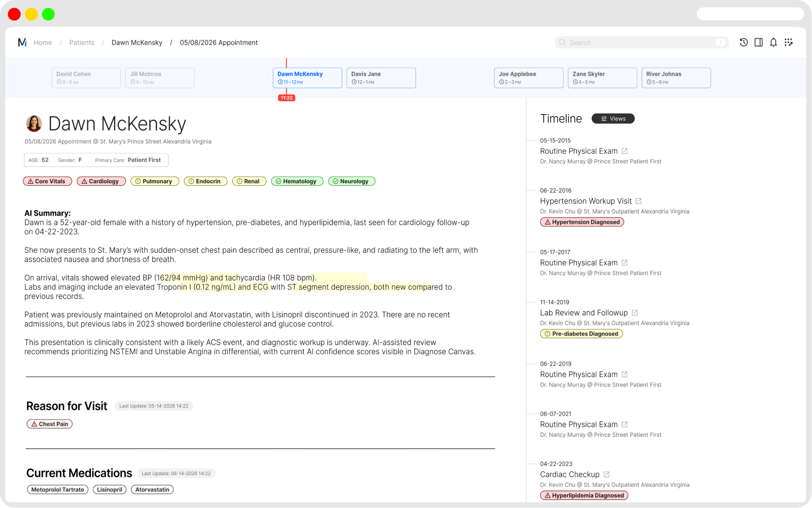This screenshot has height=508, width=812.
Task: Click the Chest Pain tag
Action: click(x=49, y=424)
